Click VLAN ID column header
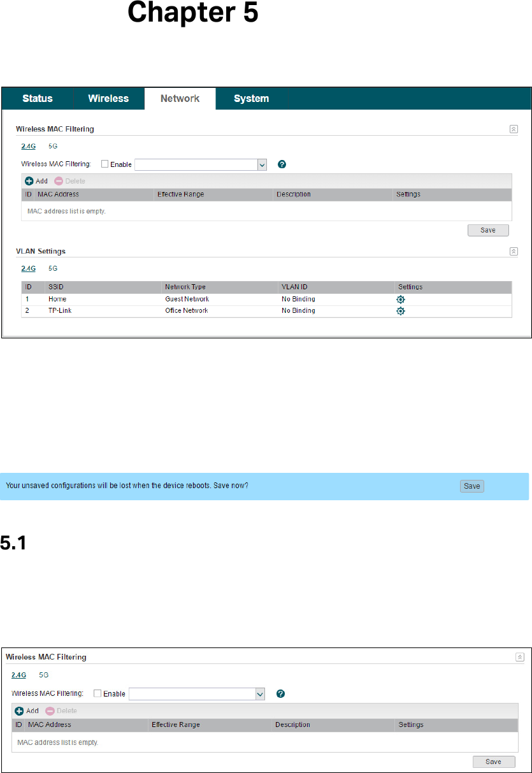The width and height of the screenshot is (532, 773). coord(294,287)
